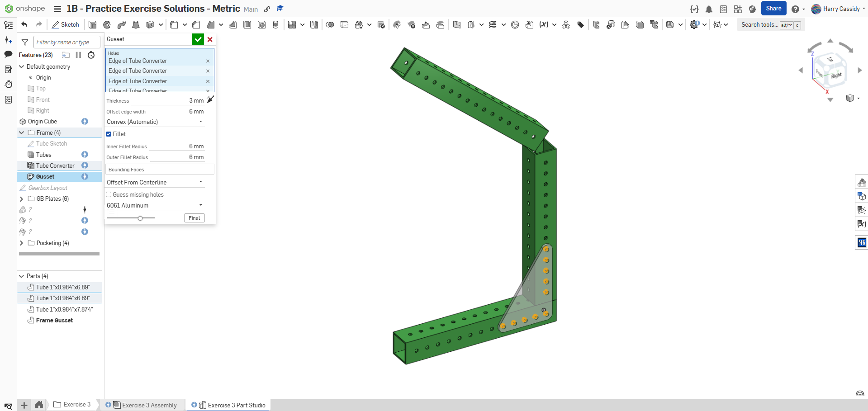Image resolution: width=868 pixels, height=411 pixels.
Task: Uncheck the Fillet checkbox
Action: click(109, 134)
